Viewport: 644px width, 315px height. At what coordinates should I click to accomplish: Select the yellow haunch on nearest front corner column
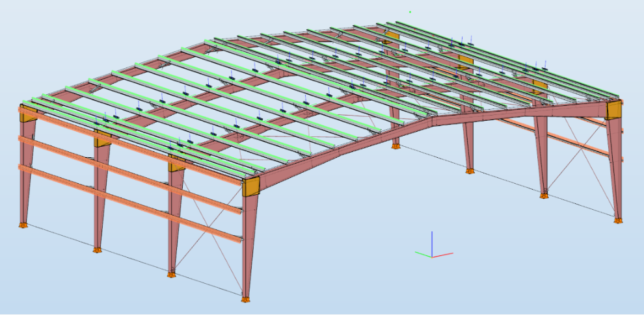(x=251, y=187)
